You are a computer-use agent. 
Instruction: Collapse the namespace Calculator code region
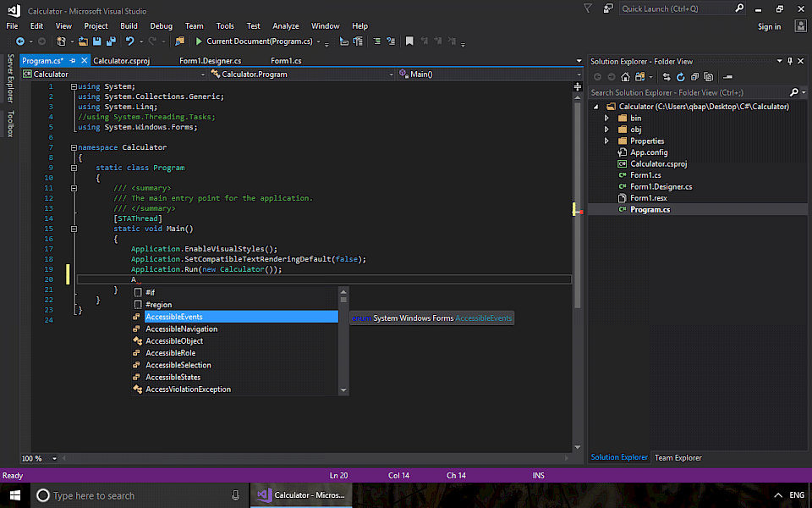click(74, 146)
